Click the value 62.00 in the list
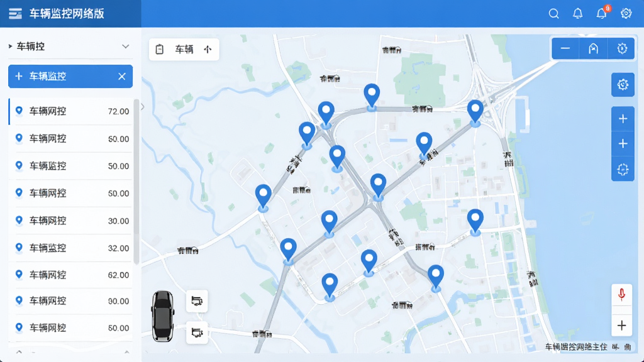This screenshot has width=644, height=362. [x=118, y=275]
